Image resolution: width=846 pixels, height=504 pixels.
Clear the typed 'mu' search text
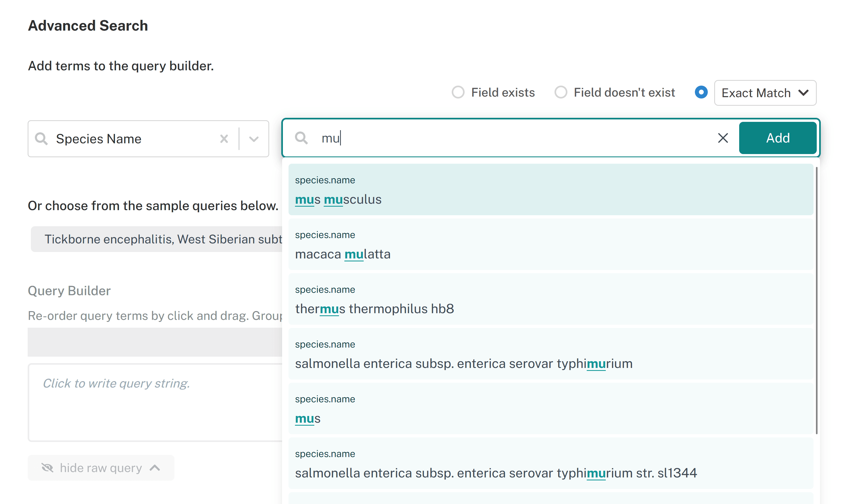click(x=723, y=138)
